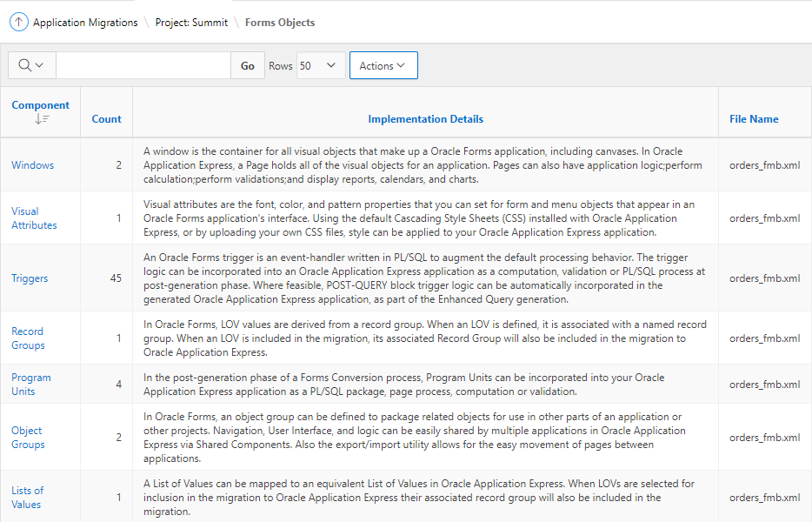Click the Go search button
Screen dimensions: 812x522
[248, 65]
